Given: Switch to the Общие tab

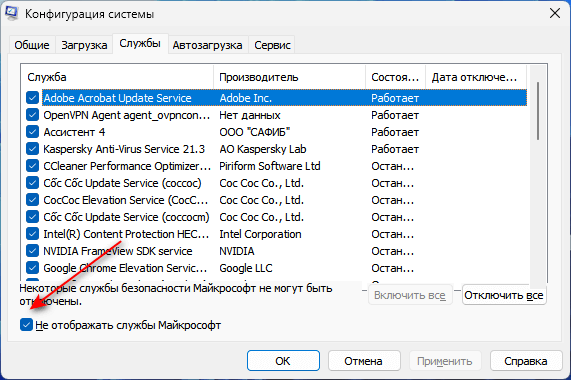Looking at the screenshot, I should (32, 45).
